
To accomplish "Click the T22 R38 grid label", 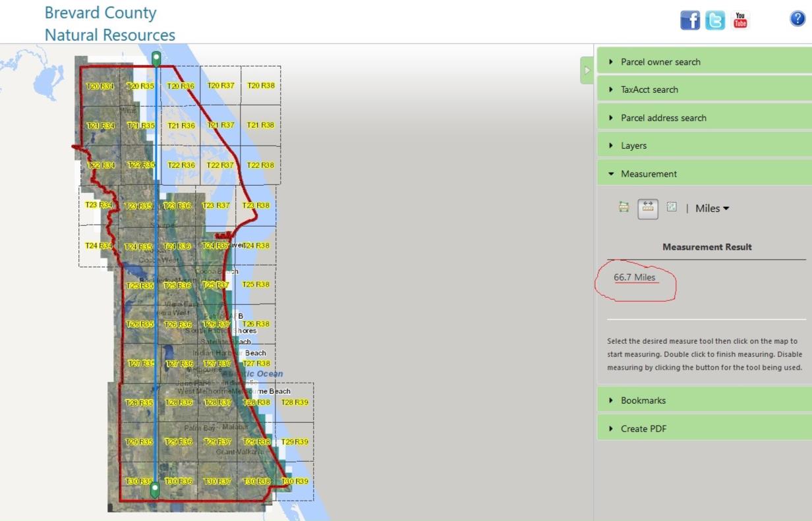I will click(x=260, y=165).
